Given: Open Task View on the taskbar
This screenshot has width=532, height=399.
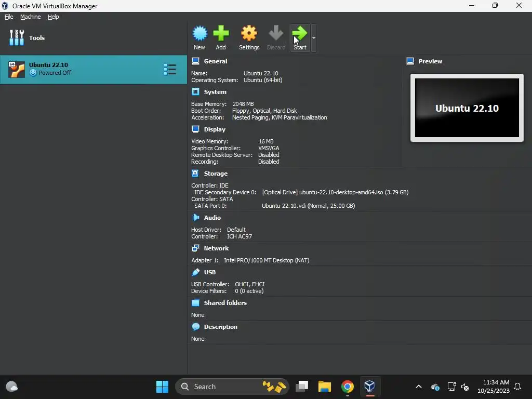Looking at the screenshot, I should point(302,387).
